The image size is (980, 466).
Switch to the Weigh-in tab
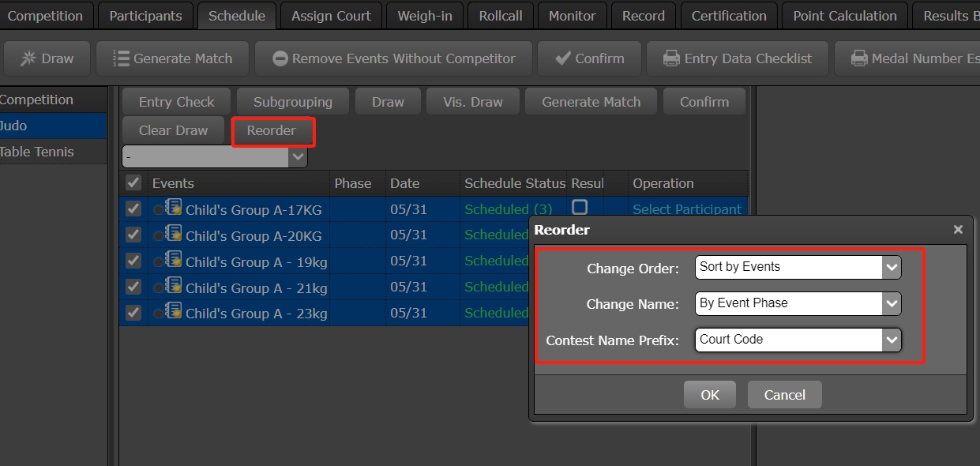[424, 15]
